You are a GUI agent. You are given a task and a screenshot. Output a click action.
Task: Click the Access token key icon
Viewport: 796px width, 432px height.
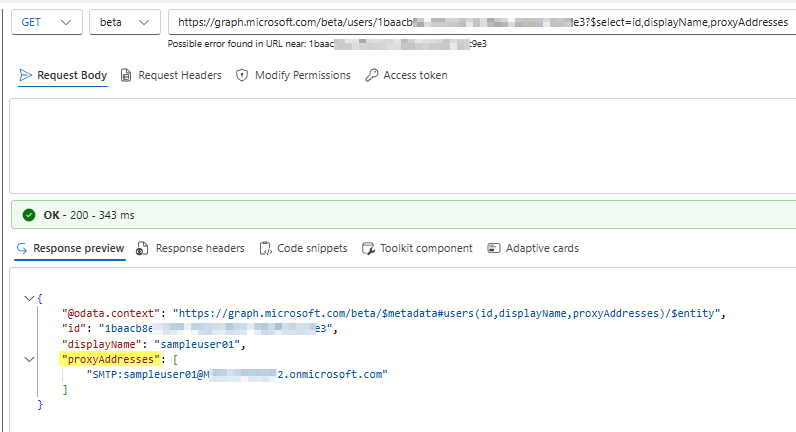[x=372, y=75]
